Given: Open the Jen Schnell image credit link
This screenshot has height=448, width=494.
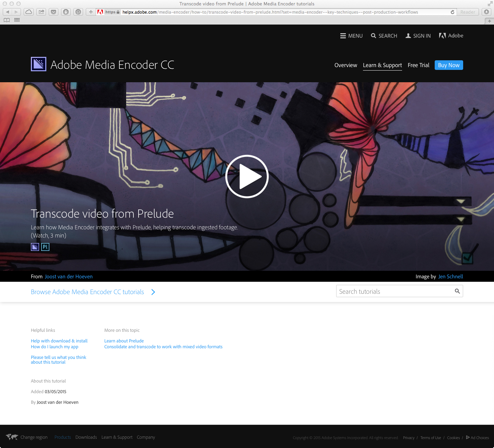Looking at the screenshot, I should 450,277.
